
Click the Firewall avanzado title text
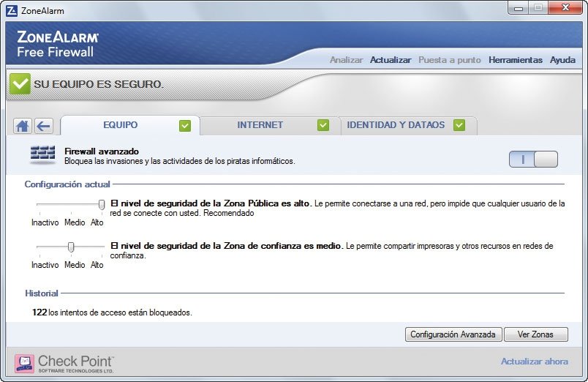point(102,151)
